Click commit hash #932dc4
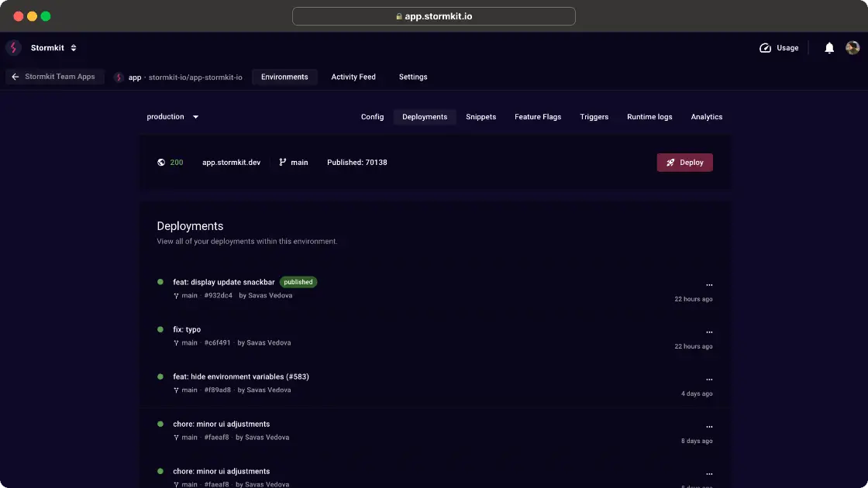The height and width of the screenshot is (488, 868). [x=218, y=295]
